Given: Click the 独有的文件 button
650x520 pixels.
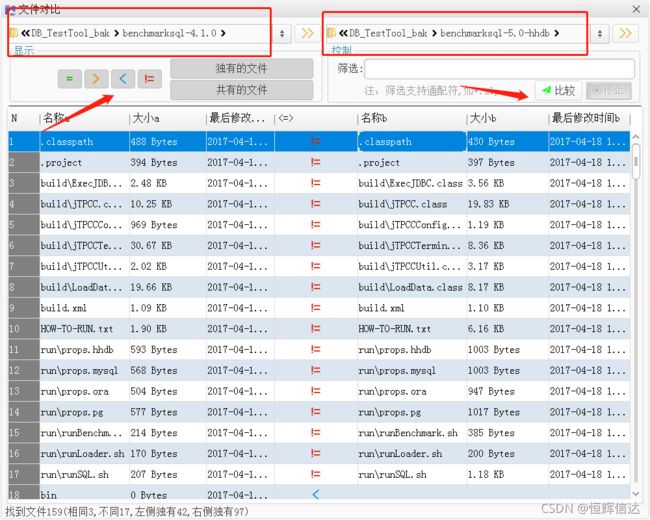Looking at the screenshot, I should tap(241, 68).
